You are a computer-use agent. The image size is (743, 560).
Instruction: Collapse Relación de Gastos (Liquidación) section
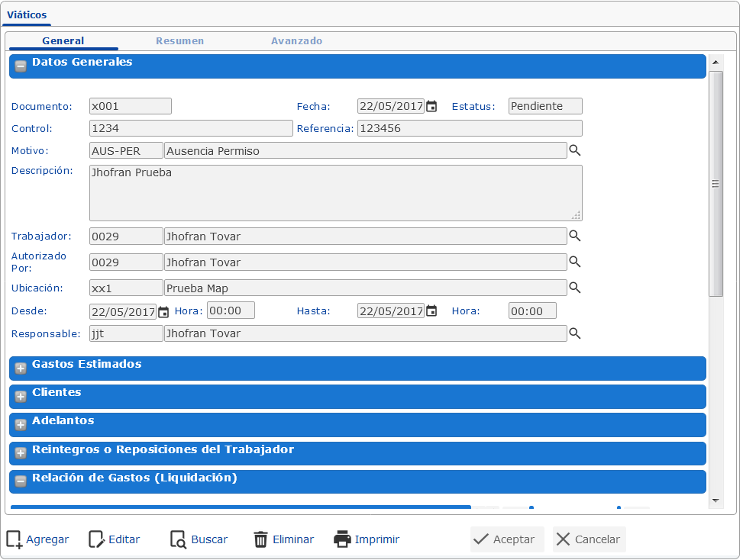pos(21,481)
